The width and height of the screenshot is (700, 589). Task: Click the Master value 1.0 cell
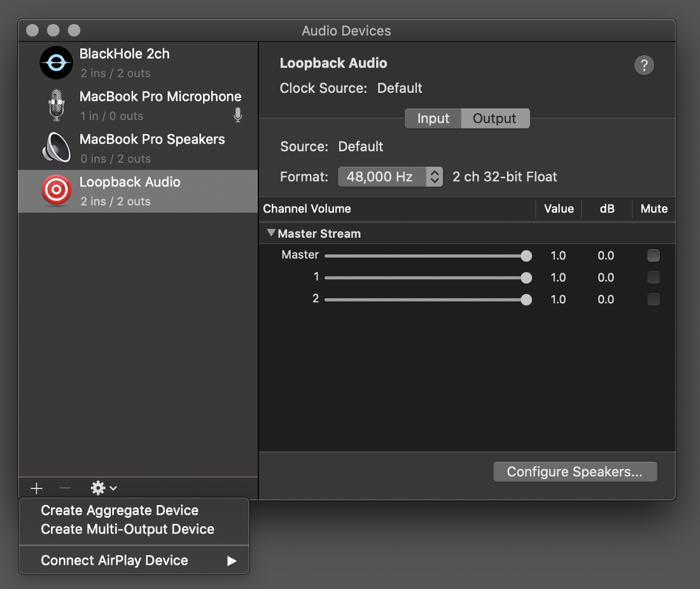[x=558, y=256]
